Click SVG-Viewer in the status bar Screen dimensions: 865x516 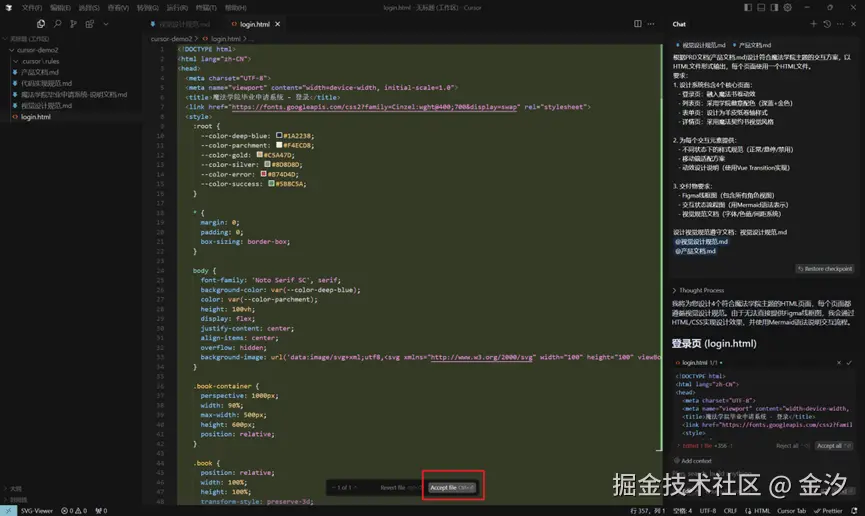36,510
